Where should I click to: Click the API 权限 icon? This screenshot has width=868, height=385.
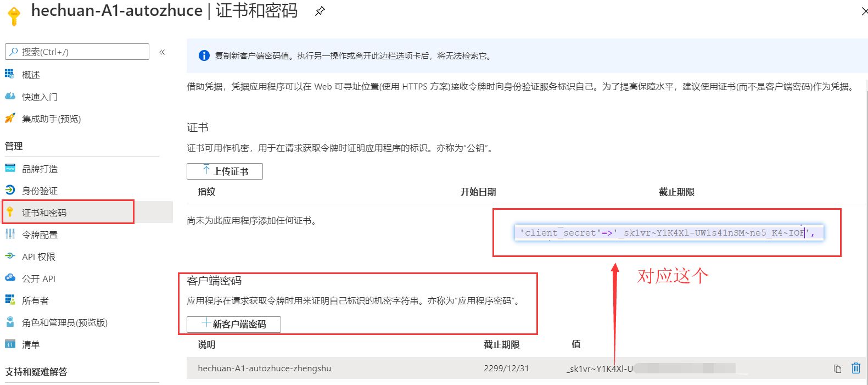[10, 256]
